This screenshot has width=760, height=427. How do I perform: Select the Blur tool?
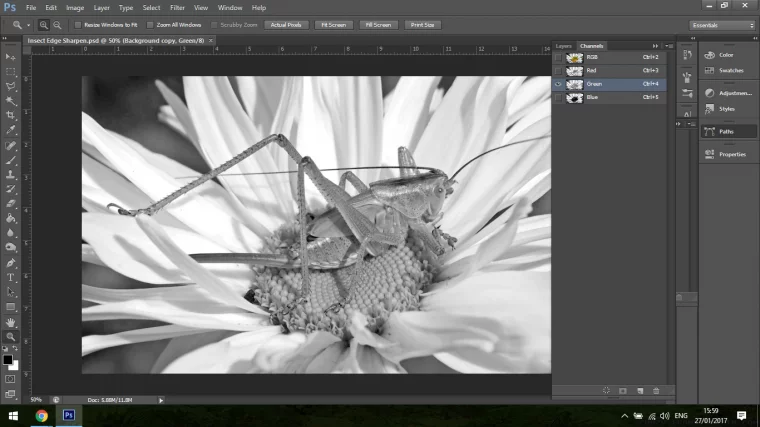10,233
